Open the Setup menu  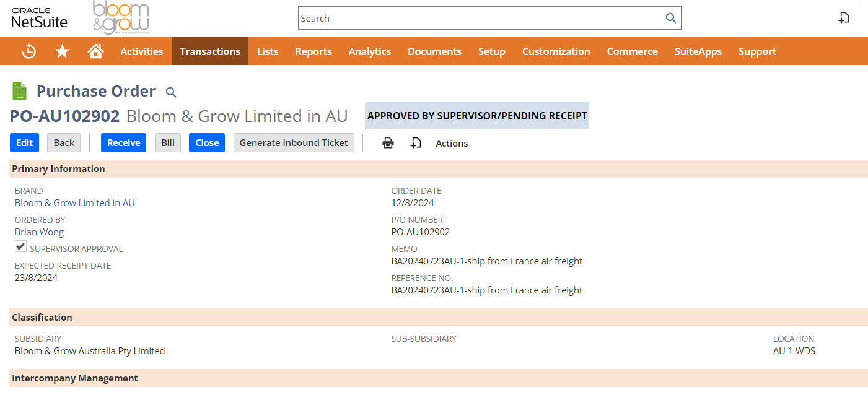(492, 51)
